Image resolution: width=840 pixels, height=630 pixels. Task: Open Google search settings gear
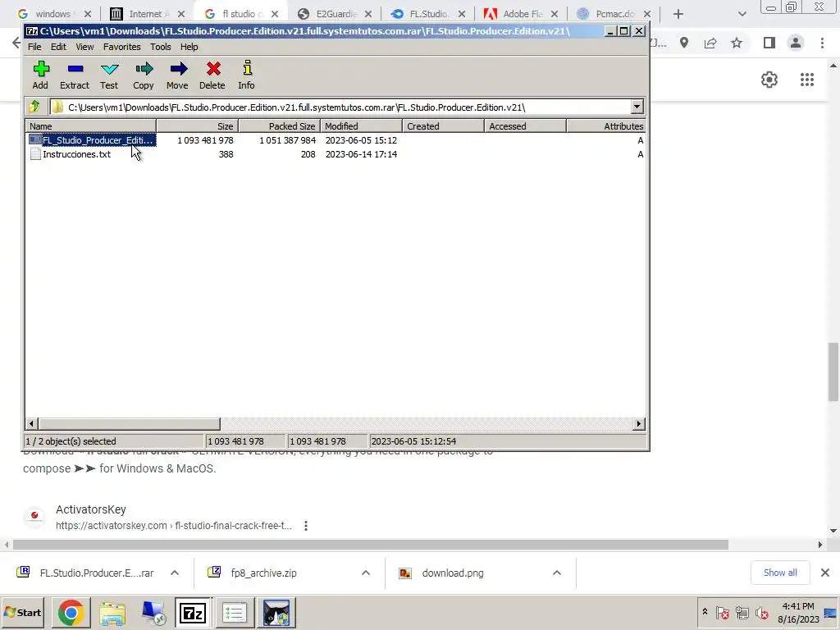(x=769, y=80)
